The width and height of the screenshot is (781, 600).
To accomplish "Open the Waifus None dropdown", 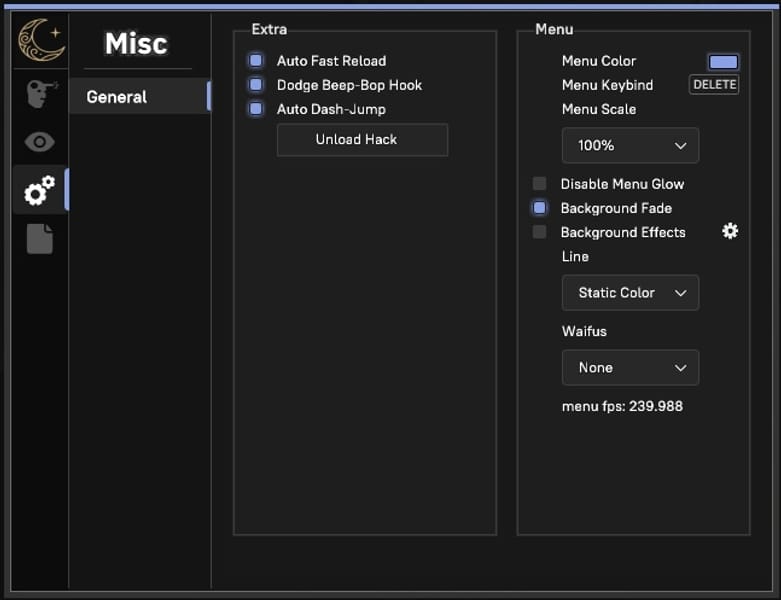I will [630, 368].
